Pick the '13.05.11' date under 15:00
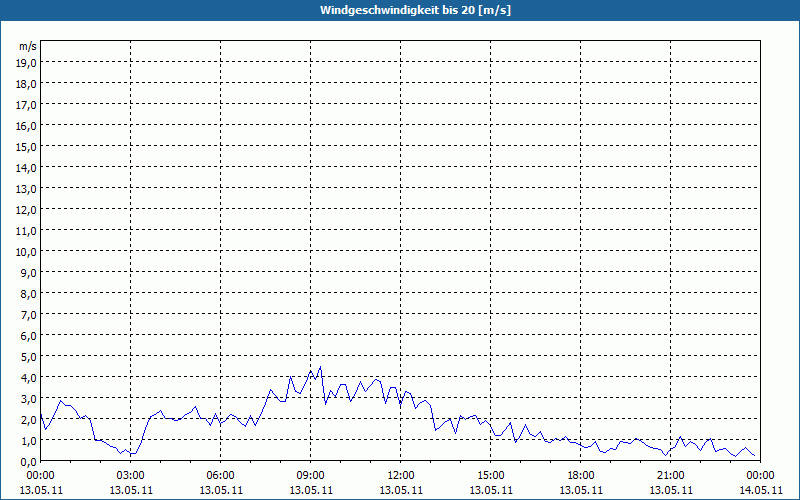 click(x=491, y=490)
